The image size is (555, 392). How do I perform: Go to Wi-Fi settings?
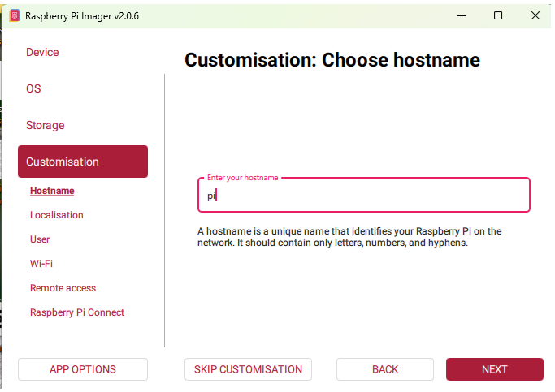[41, 264]
